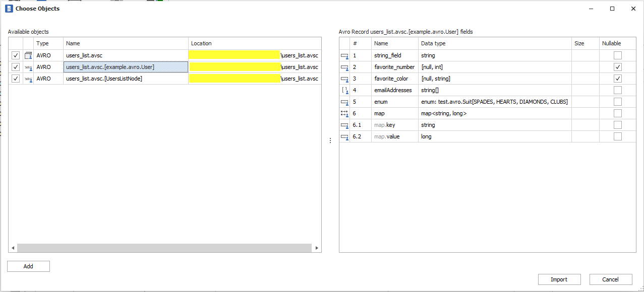The image size is (644, 292).
Task: Click the field icon for string_field row
Action: point(345,55)
